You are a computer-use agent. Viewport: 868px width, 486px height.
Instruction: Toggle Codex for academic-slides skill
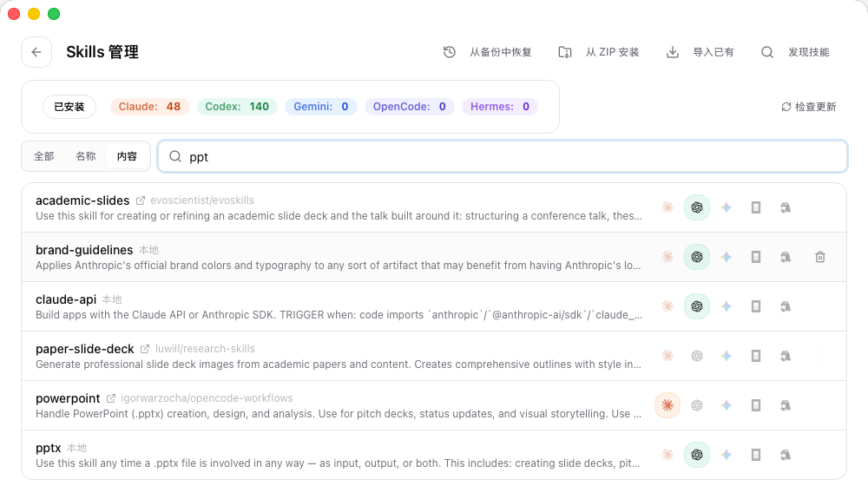pos(697,207)
